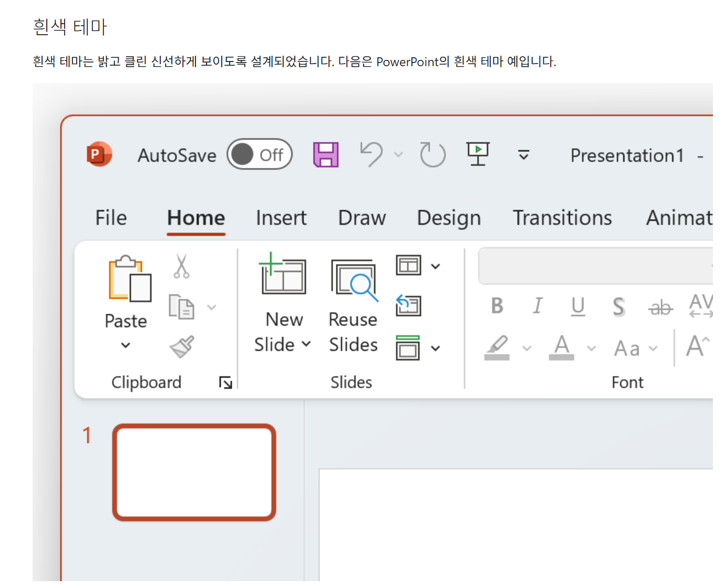Open the highlight color dropdown arrow

point(527,348)
